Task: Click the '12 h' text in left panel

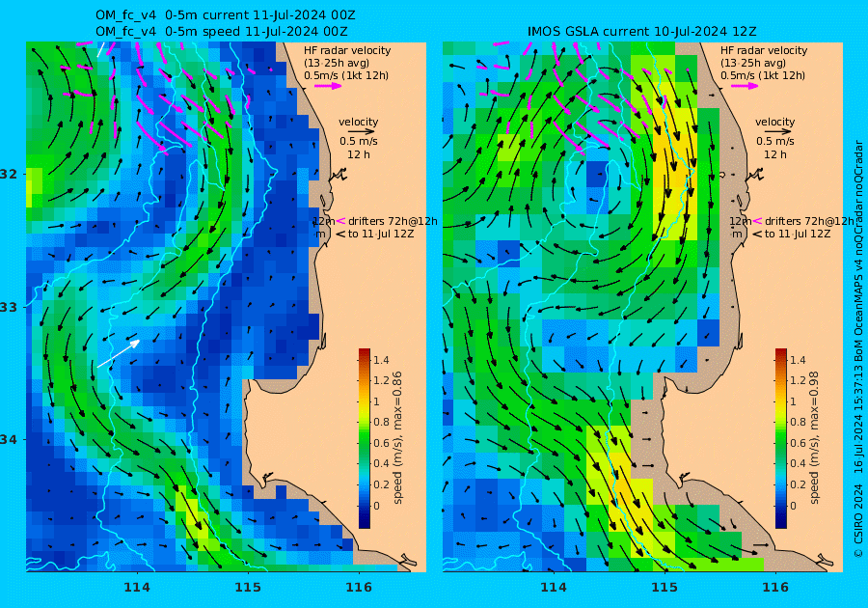Action: 359,155
